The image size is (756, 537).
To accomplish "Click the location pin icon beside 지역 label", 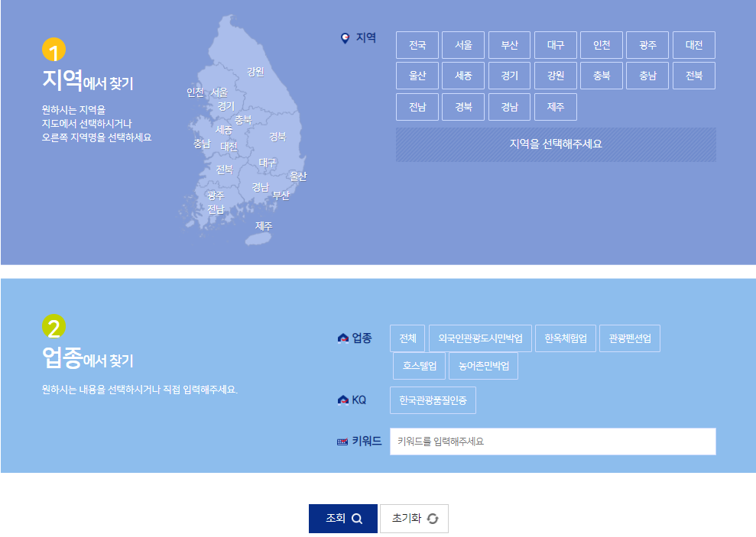I will (344, 36).
